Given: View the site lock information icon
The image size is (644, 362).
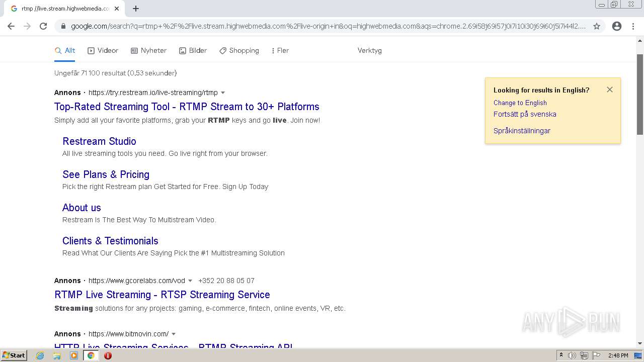Looking at the screenshot, I should tap(63, 26).
